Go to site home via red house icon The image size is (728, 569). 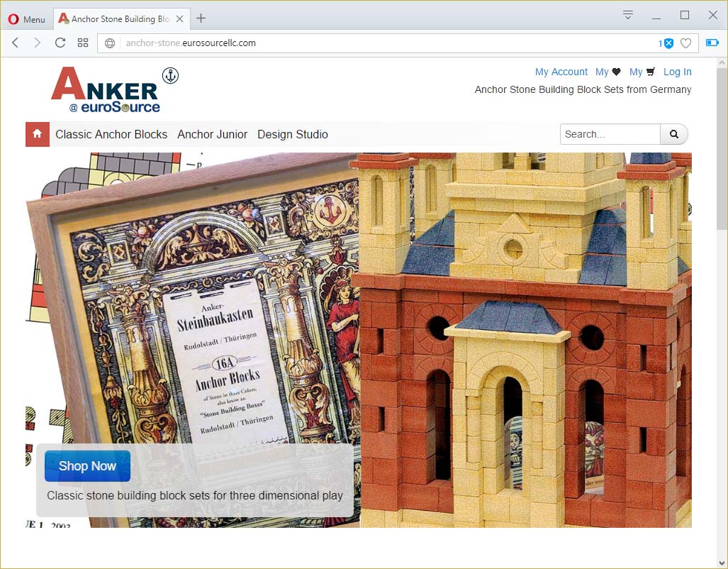(38, 134)
